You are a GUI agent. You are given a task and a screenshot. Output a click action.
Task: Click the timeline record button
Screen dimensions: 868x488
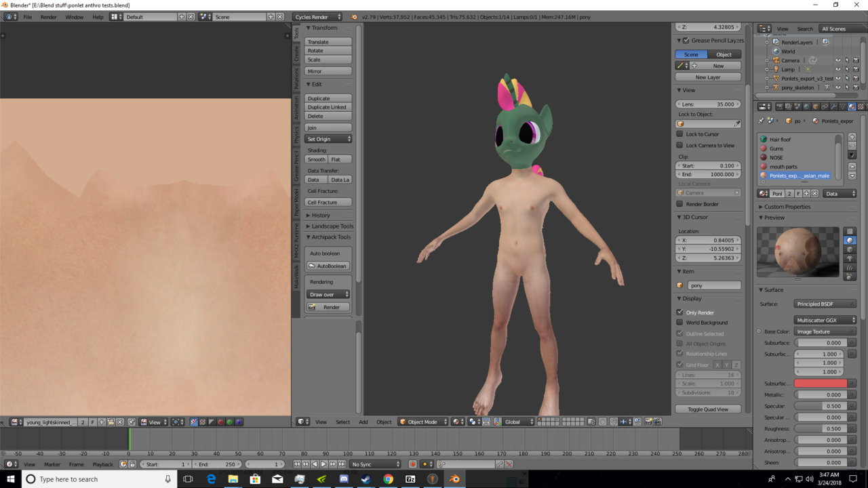pyautogui.click(x=412, y=464)
